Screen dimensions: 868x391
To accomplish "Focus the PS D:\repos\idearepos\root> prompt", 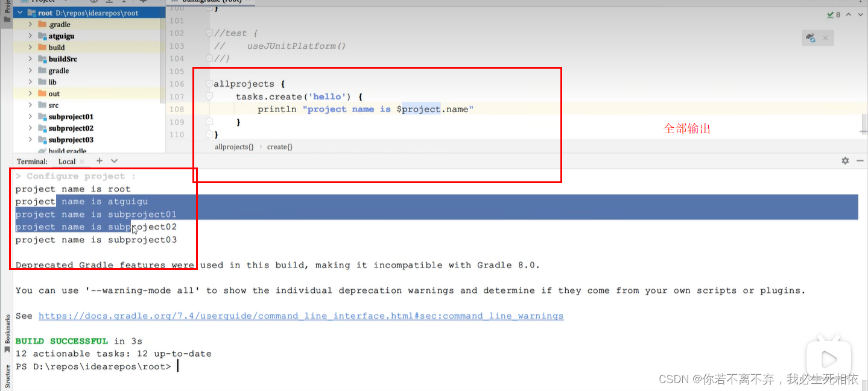I will coord(93,366).
